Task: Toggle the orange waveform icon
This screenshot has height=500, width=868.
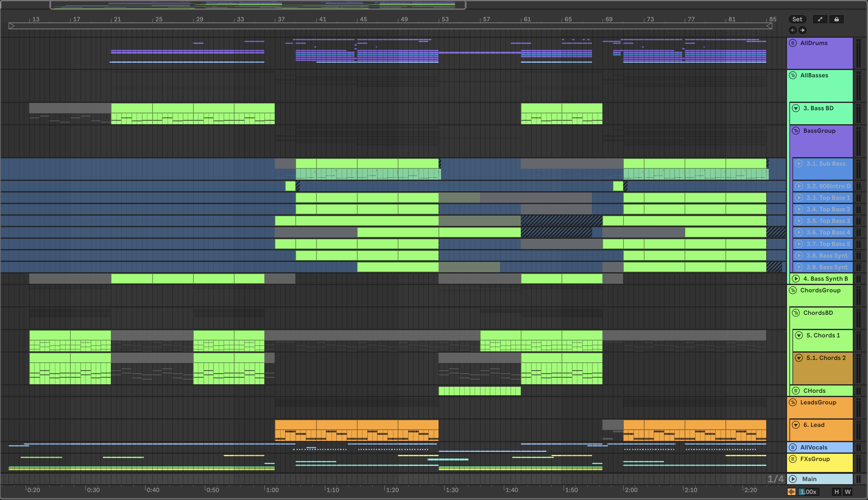Action: coord(792,492)
